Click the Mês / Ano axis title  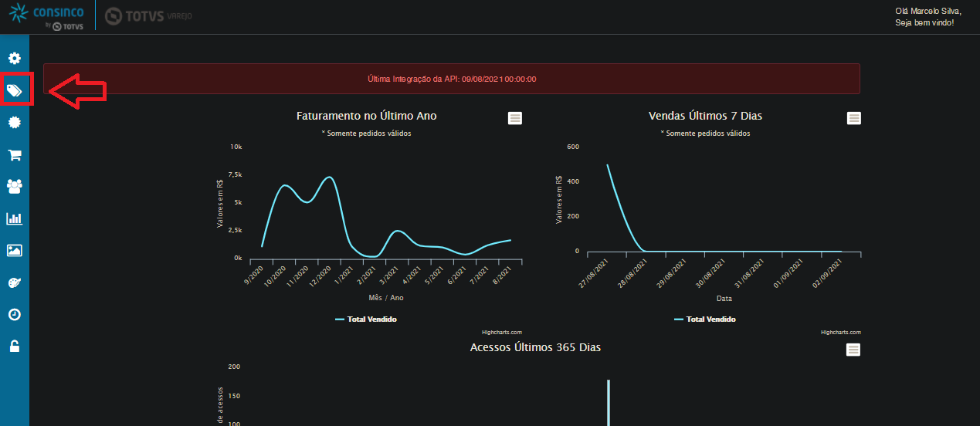pyautogui.click(x=386, y=298)
